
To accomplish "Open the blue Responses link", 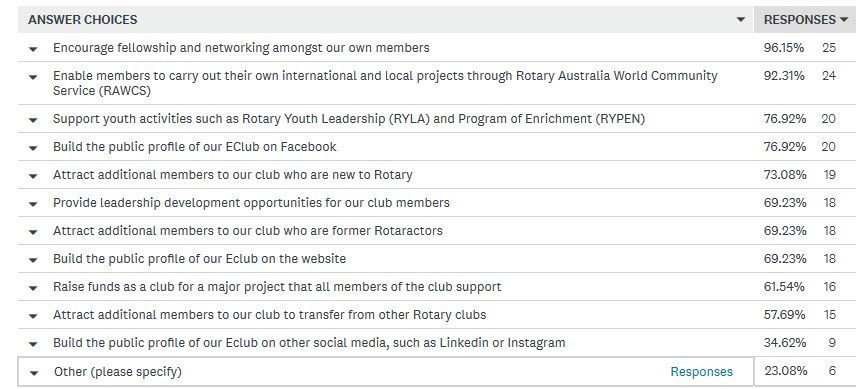I will click(701, 372).
